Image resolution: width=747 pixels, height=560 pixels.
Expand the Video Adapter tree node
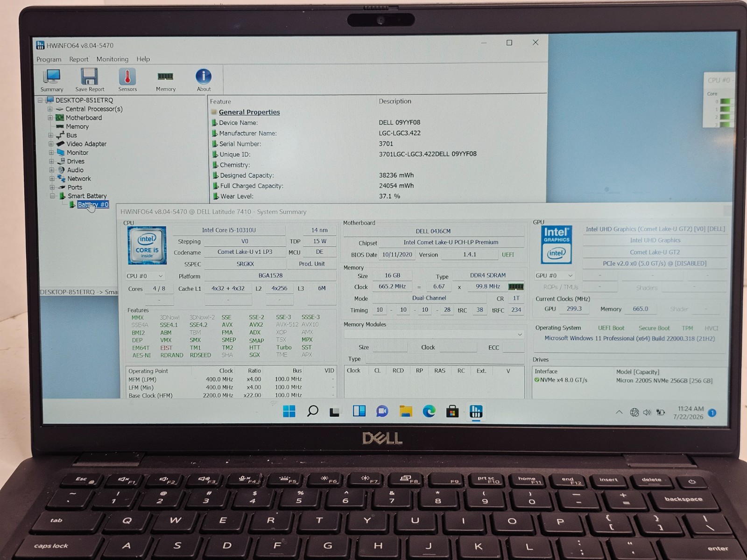pos(51,144)
